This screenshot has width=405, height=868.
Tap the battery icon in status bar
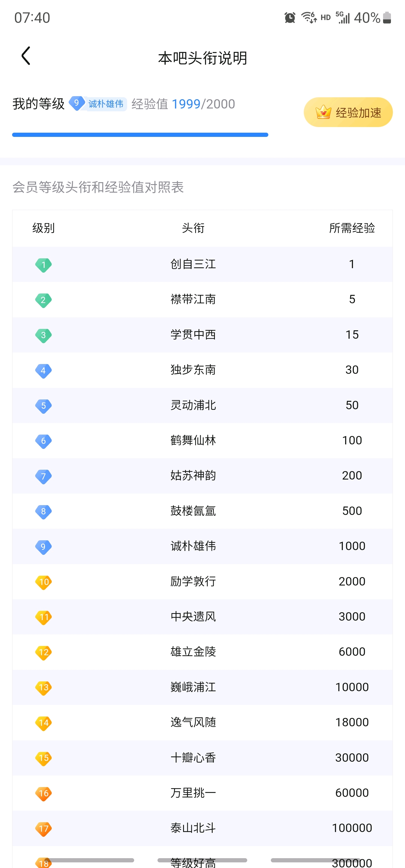coord(387,17)
